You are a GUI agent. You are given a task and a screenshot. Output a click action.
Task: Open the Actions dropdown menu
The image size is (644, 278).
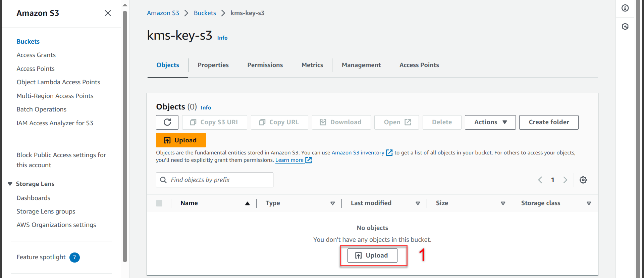(x=490, y=122)
